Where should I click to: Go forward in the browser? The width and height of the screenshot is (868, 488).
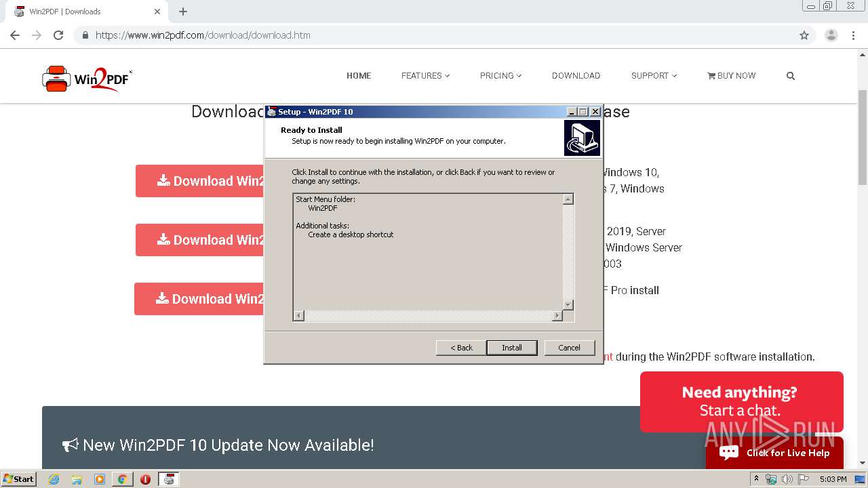coord(37,35)
